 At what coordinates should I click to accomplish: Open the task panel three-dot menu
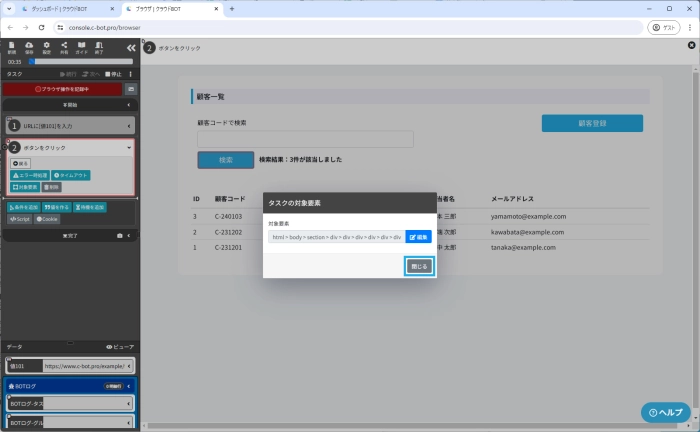point(130,74)
